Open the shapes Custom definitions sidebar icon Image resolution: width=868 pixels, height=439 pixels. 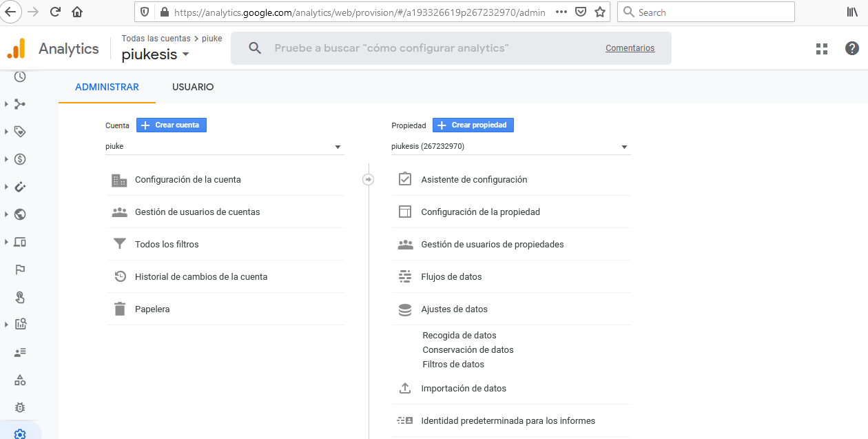20,380
